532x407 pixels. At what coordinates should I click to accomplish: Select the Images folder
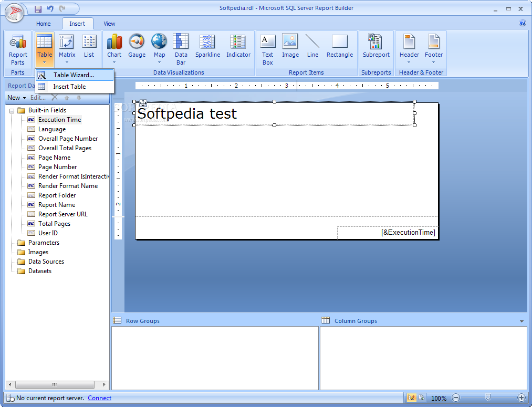(38, 252)
